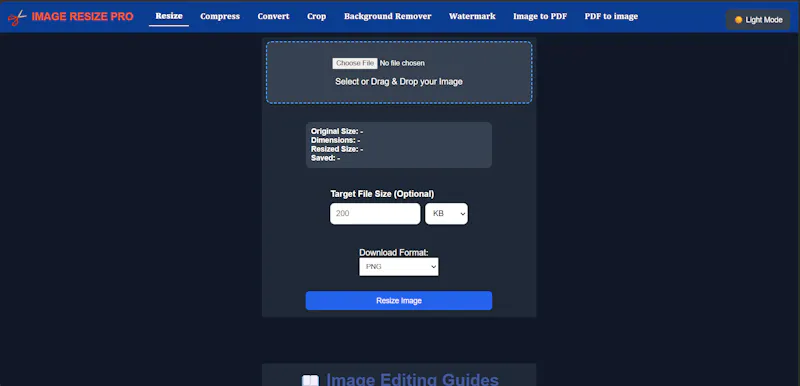This screenshot has height=386, width=800.
Task: Switch to the Resize tab
Action: click(x=169, y=16)
